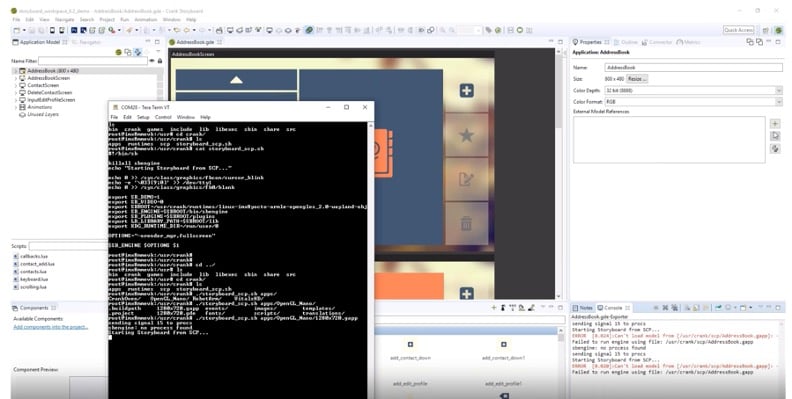Click the third external model reference icon
The height and width of the screenshot is (399, 792).
(775, 148)
